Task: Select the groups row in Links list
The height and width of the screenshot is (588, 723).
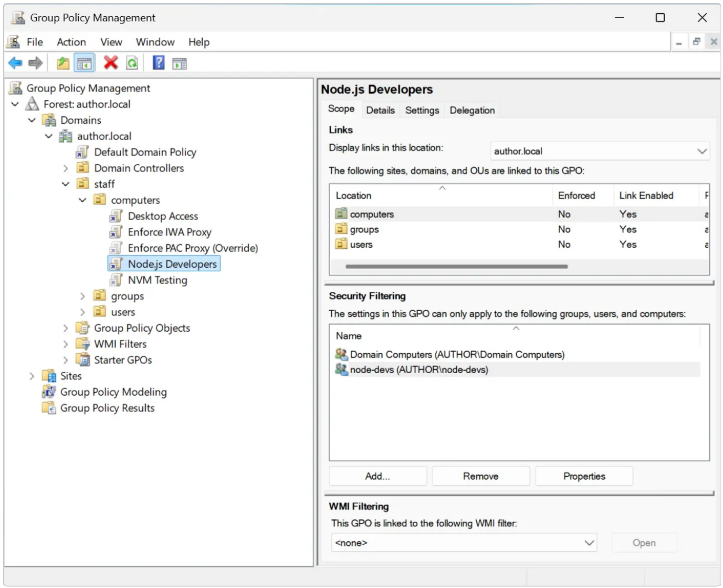Action: point(519,229)
